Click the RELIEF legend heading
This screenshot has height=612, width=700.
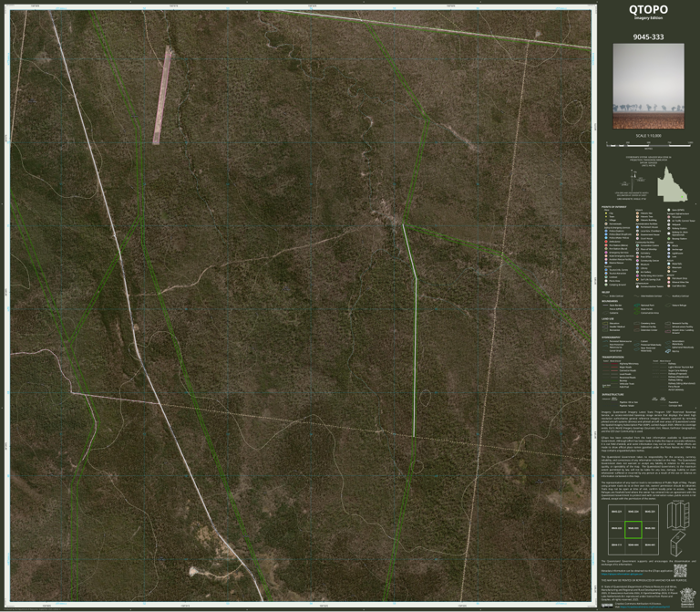pos(605,292)
